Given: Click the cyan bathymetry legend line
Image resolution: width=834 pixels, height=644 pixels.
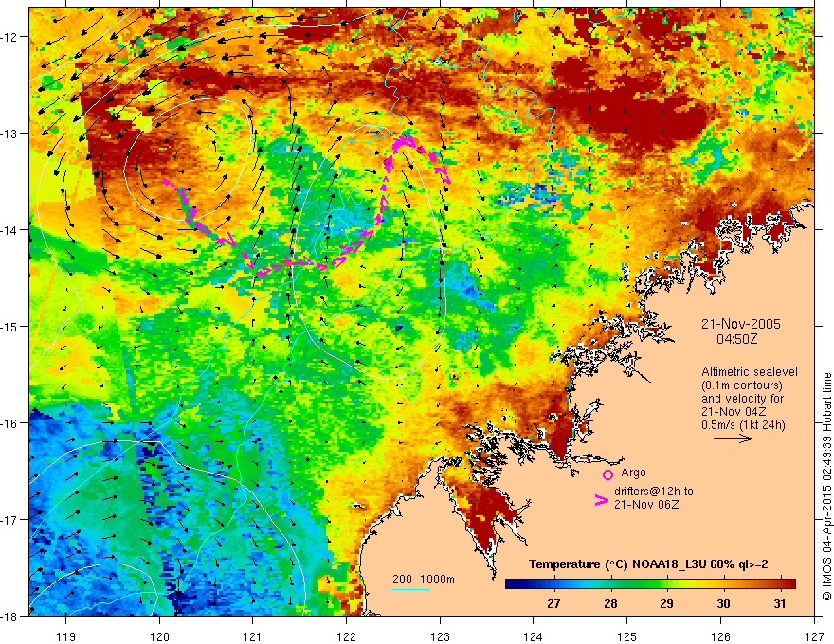Looking at the screenshot, I should coord(411,589).
